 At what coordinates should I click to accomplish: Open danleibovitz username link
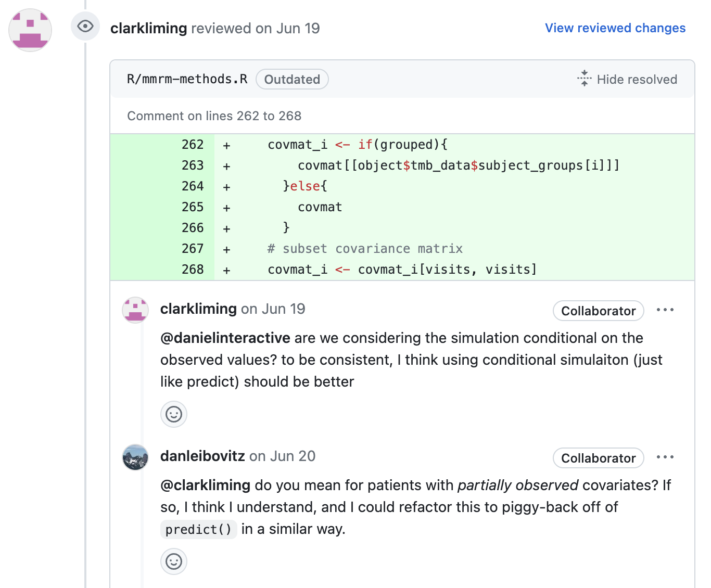pos(202,456)
